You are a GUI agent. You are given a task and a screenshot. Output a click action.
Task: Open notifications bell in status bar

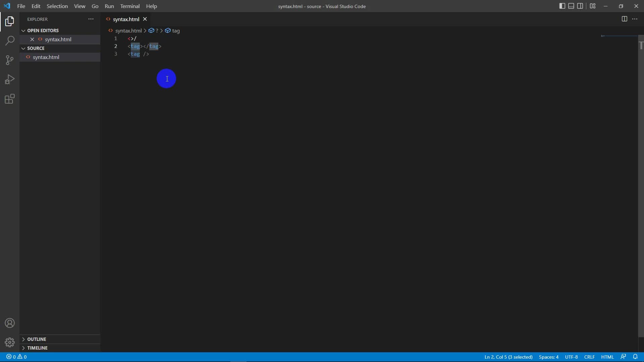coord(635,357)
